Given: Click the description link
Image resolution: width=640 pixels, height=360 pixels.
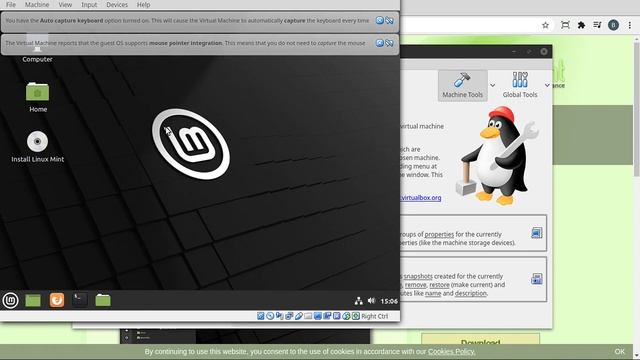Looking at the screenshot, I should (x=470, y=293).
